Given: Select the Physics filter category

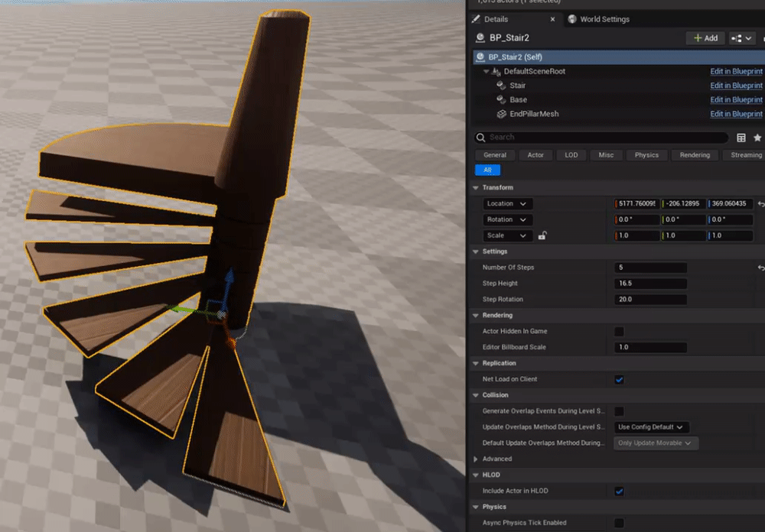Looking at the screenshot, I should [646, 155].
